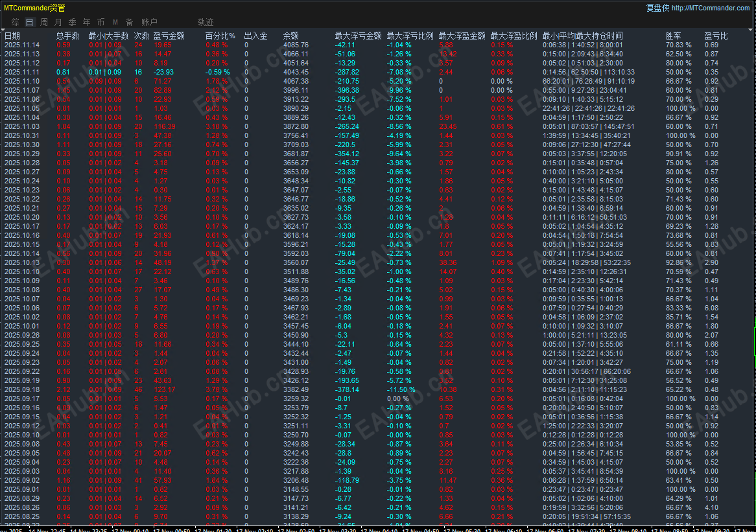756x532 pixels.
Task: Click the 最大浮盈金额 column header
Action: coord(462,36)
